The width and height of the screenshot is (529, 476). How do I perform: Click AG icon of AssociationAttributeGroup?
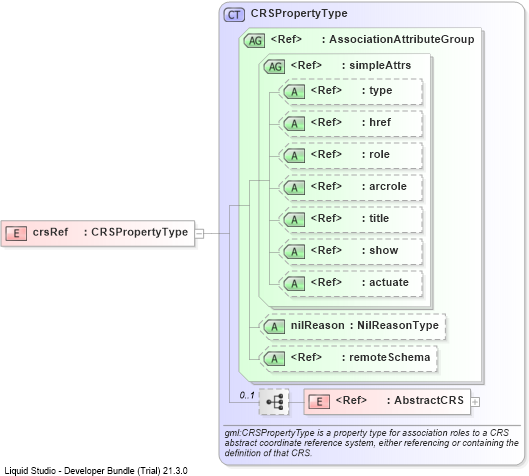pyautogui.click(x=254, y=40)
